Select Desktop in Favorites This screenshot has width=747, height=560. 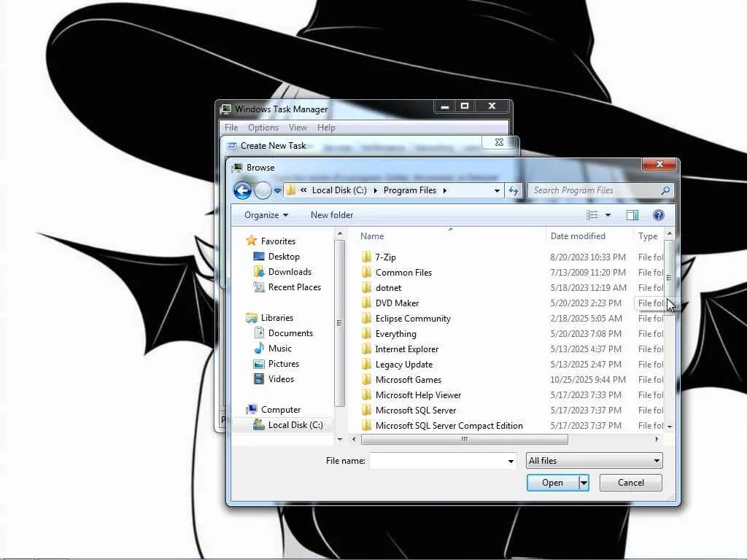point(284,256)
